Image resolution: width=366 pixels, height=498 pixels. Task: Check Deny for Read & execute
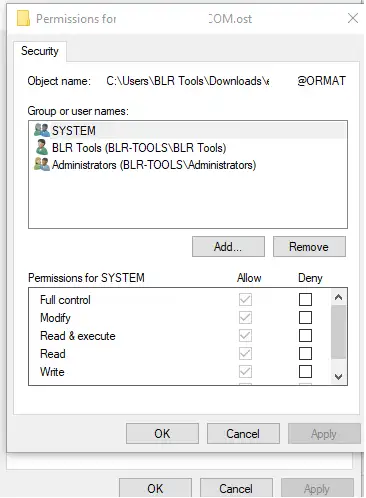305,335
